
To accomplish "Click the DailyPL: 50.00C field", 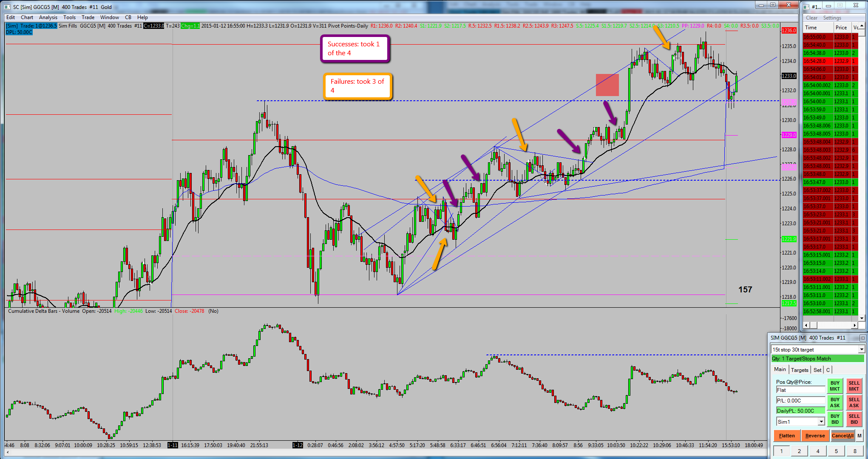I will click(x=800, y=411).
